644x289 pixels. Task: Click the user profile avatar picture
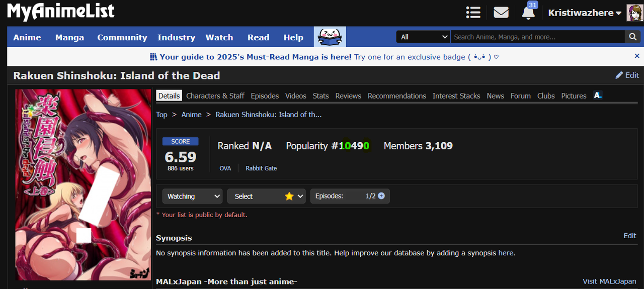634,13
